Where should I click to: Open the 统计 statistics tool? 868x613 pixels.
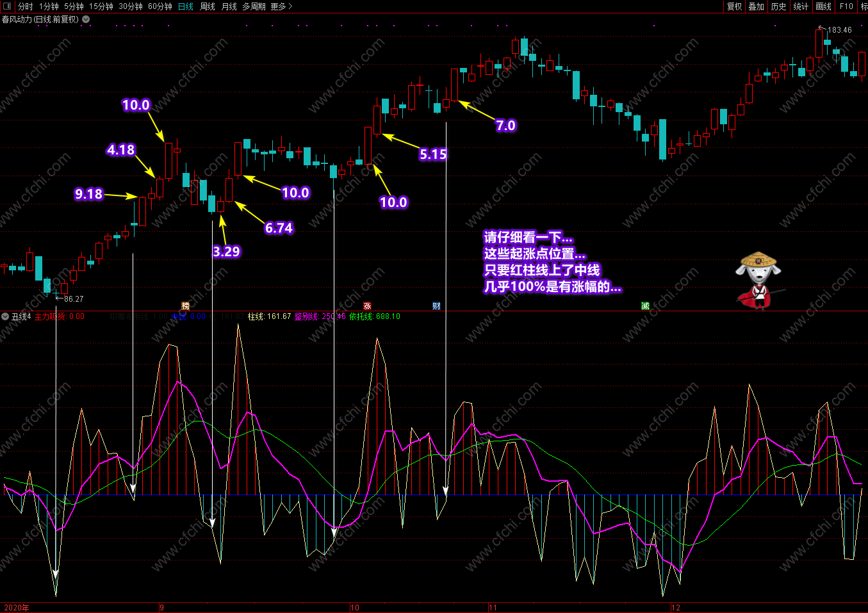coord(801,6)
